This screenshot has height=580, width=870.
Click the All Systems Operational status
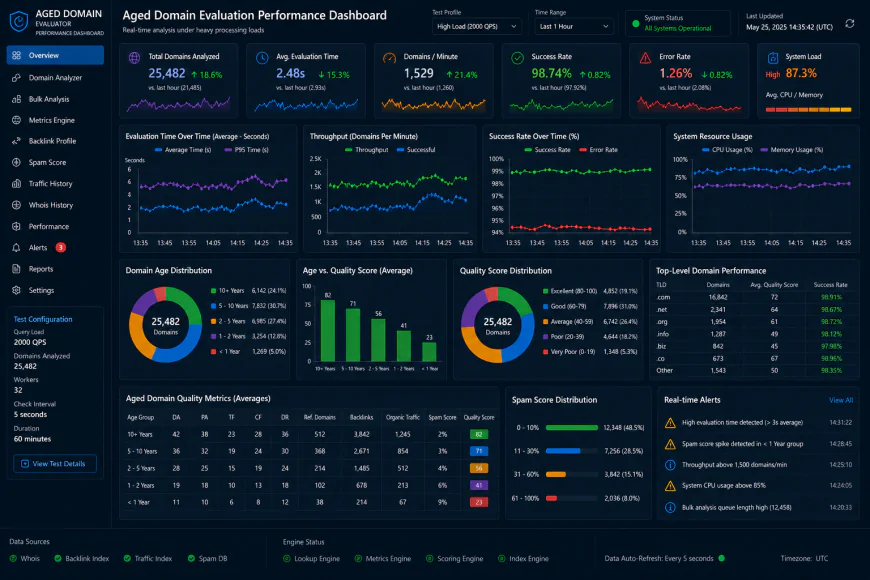677,28
